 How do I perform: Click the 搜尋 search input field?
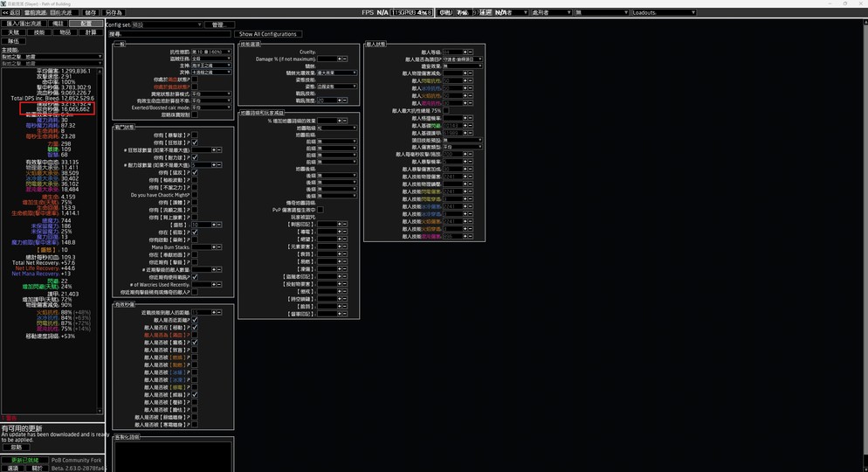coord(175,34)
